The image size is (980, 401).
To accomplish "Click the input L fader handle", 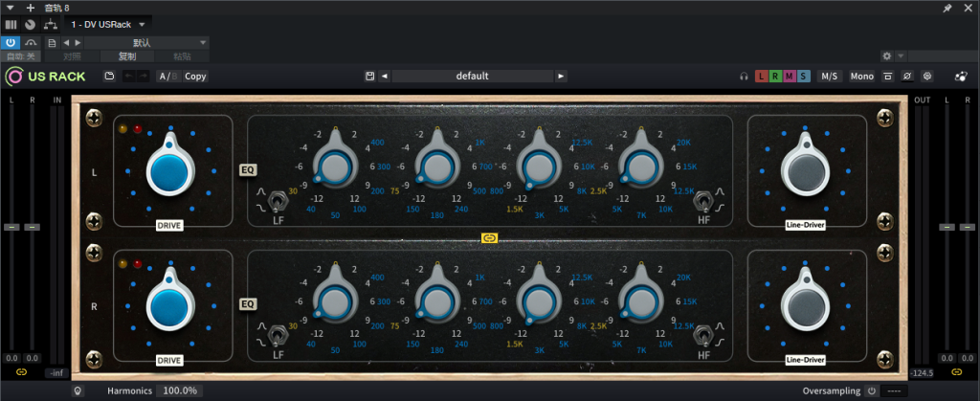I will click(x=11, y=227).
